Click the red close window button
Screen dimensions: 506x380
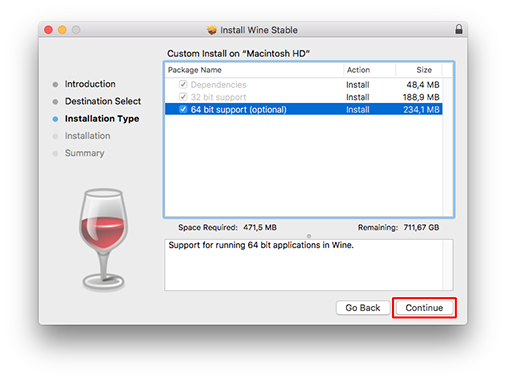coord(48,30)
